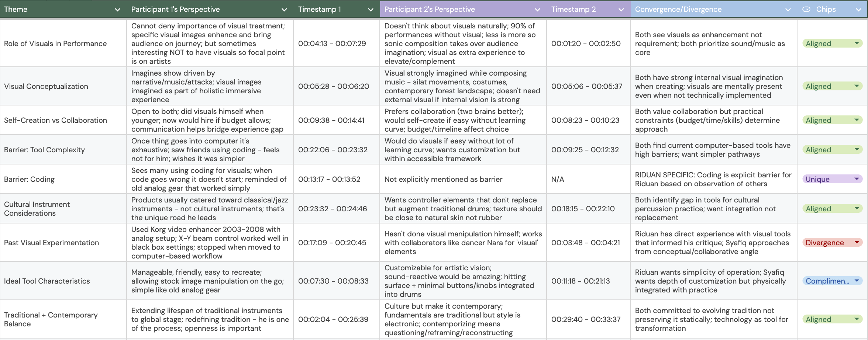The width and height of the screenshot is (868, 340).
Task: Click the 'Not explicitly mentioned as barrier' cell
Action: [x=463, y=179]
